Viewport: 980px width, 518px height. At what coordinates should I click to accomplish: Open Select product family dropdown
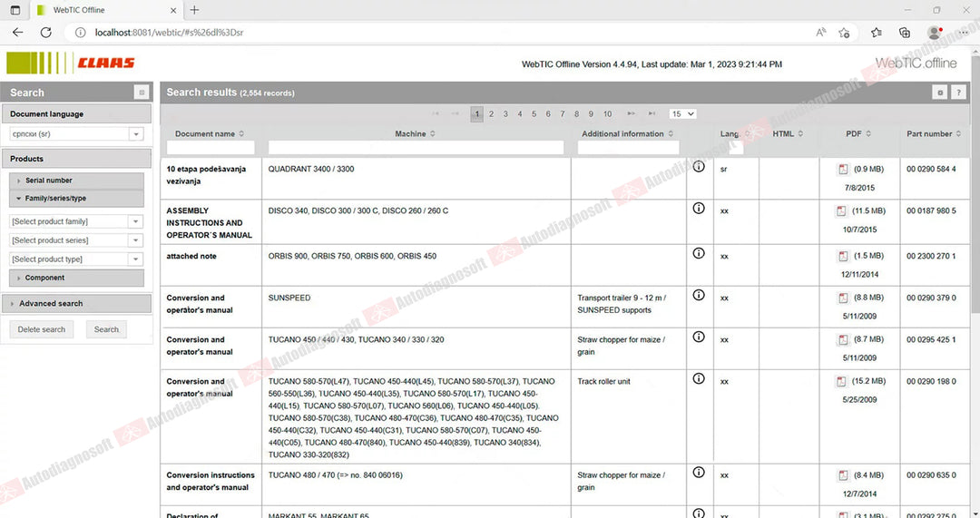tap(136, 221)
